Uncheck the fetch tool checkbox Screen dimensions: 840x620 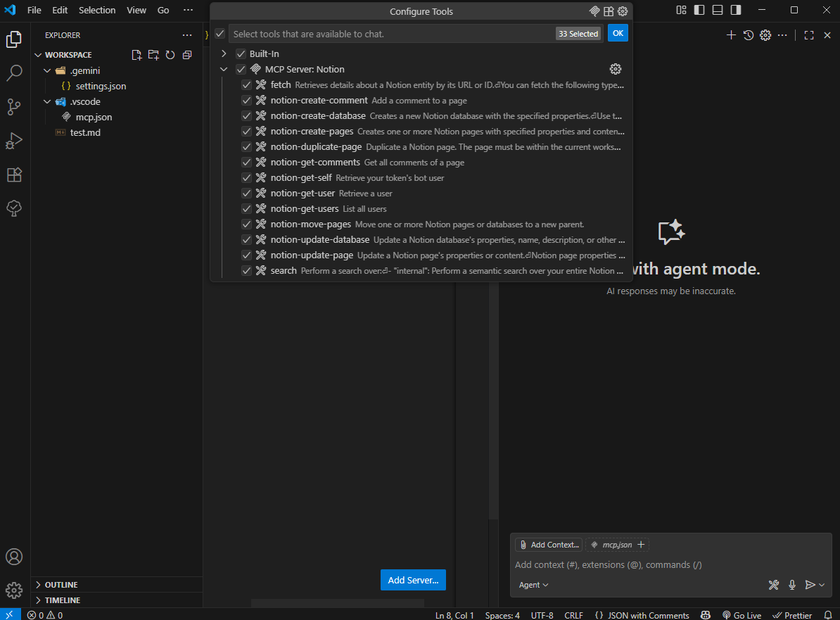coord(246,84)
